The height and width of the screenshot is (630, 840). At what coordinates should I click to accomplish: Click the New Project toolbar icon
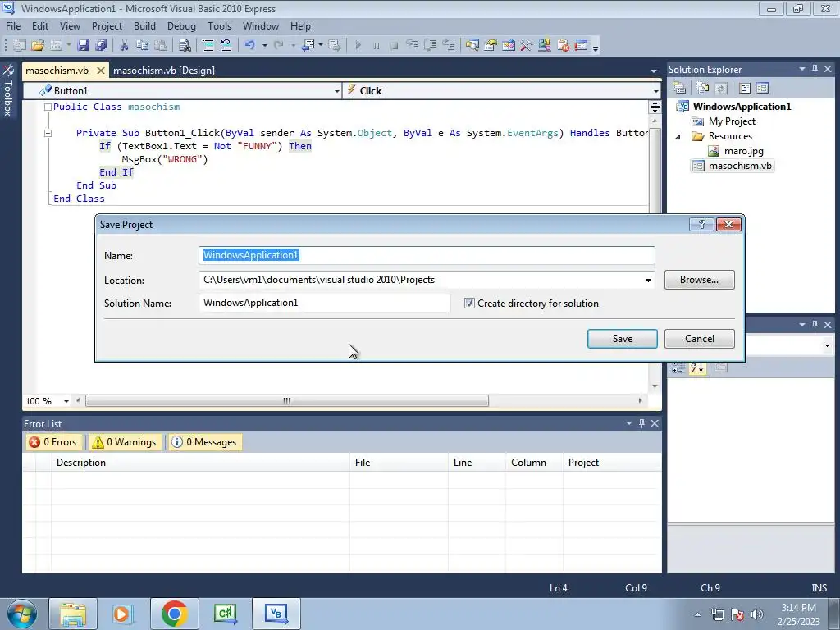[x=20, y=46]
